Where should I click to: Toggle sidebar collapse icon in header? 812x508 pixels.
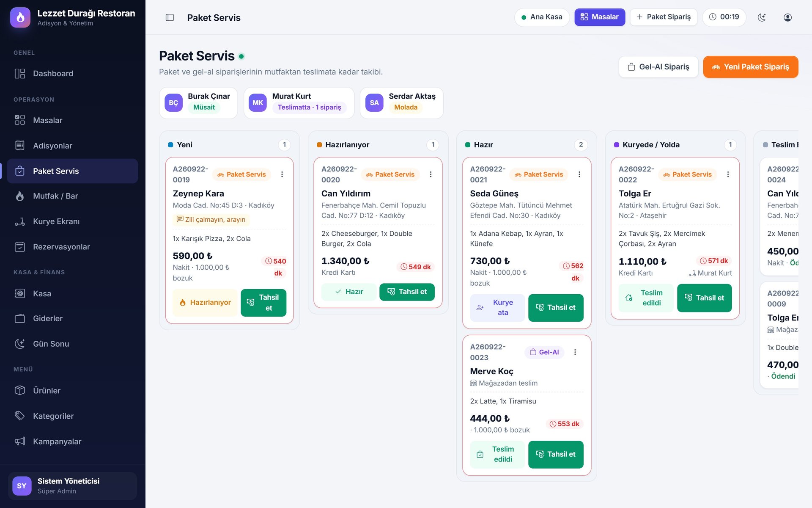170,17
